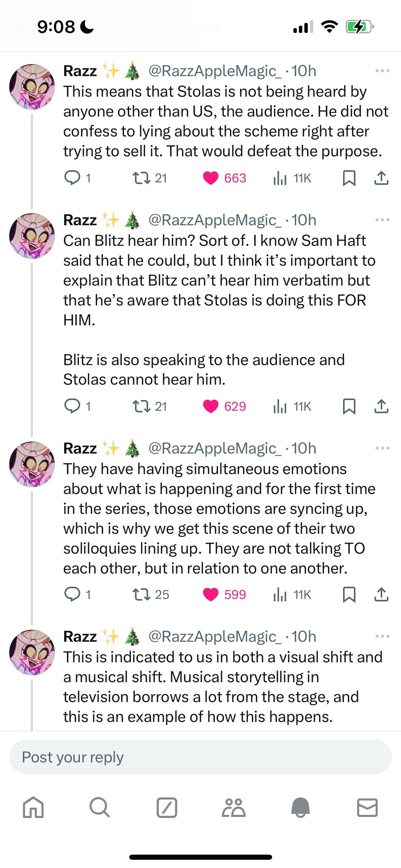The image size is (401, 868).
Task: Open the Search tab
Action: [100, 808]
